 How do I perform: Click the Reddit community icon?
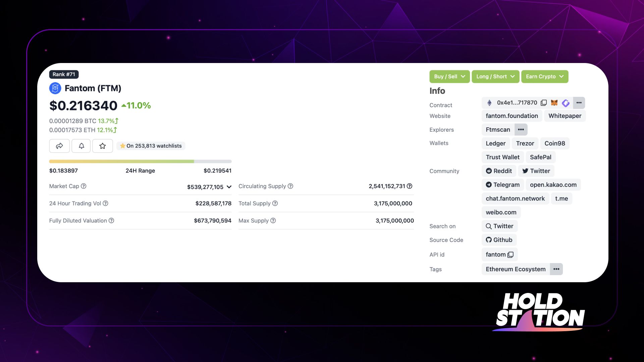pyautogui.click(x=488, y=171)
